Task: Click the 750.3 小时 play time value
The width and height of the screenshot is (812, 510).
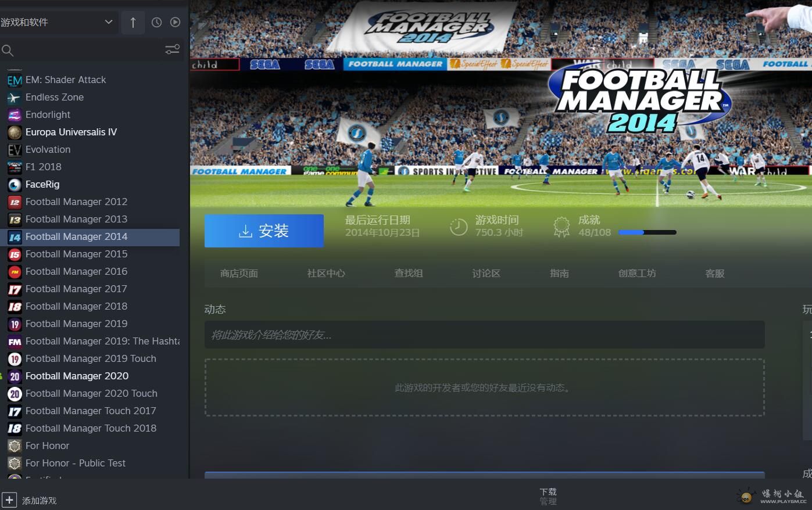Action: coord(499,232)
